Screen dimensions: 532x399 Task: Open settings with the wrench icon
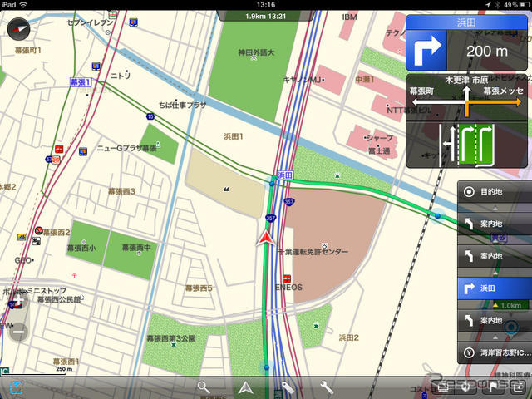point(327,387)
